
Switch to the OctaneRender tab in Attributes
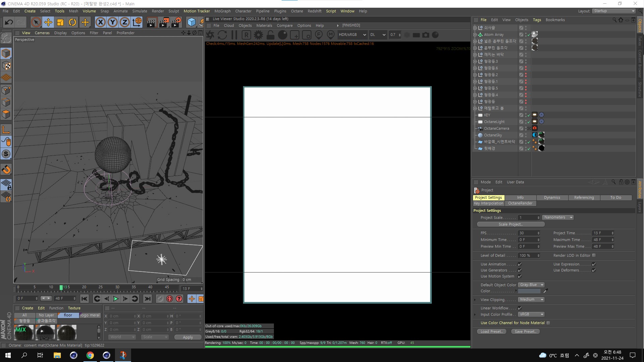pyautogui.click(x=520, y=203)
